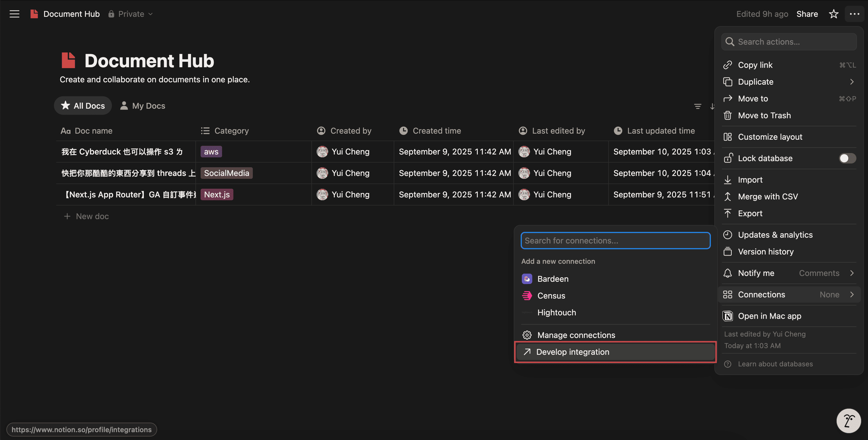The width and height of the screenshot is (868, 440).
Task: Choose Version history from the menu
Action: (x=766, y=252)
